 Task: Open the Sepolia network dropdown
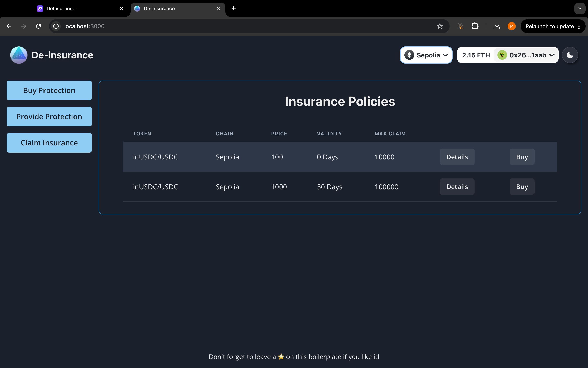pyautogui.click(x=426, y=55)
